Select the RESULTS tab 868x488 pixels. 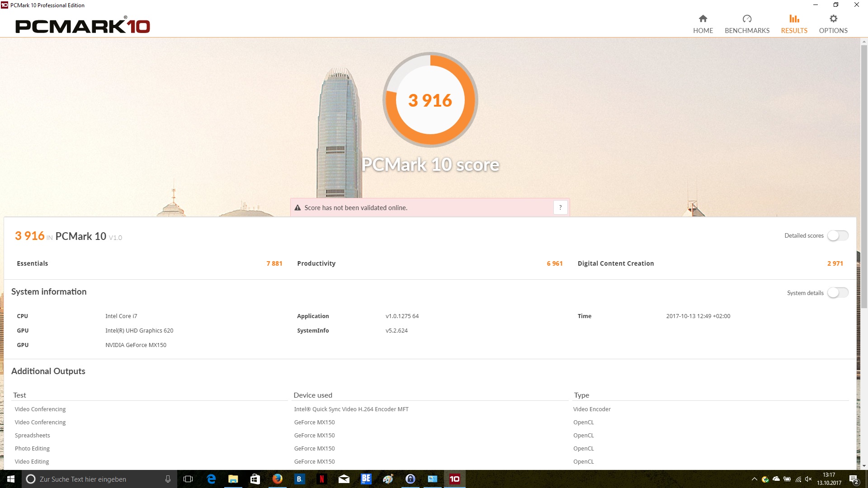tap(794, 24)
